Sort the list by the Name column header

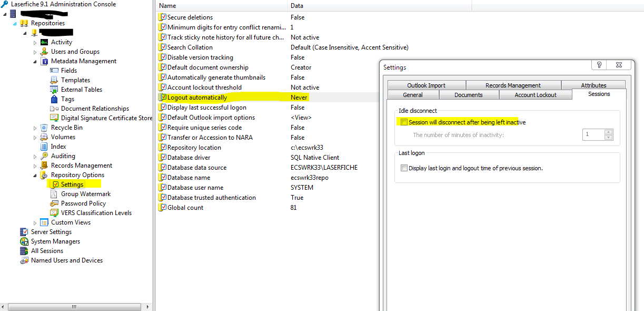pos(221,6)
